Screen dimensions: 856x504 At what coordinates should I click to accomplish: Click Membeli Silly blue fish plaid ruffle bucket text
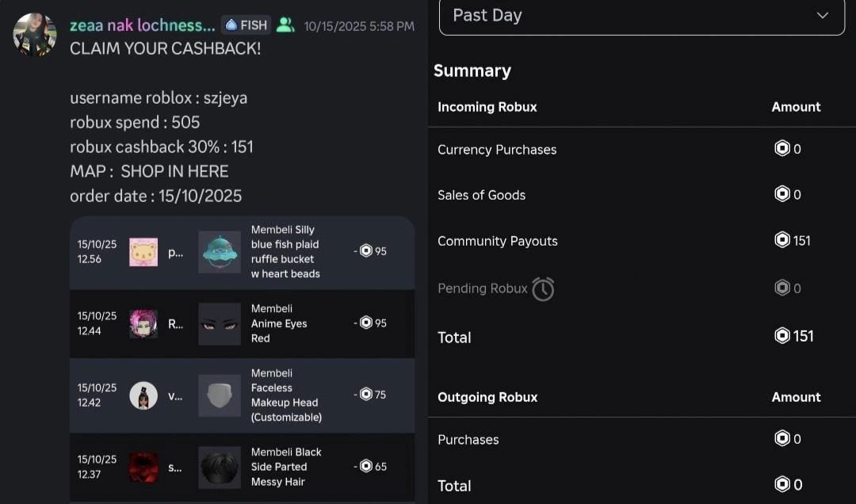[285, 252]
